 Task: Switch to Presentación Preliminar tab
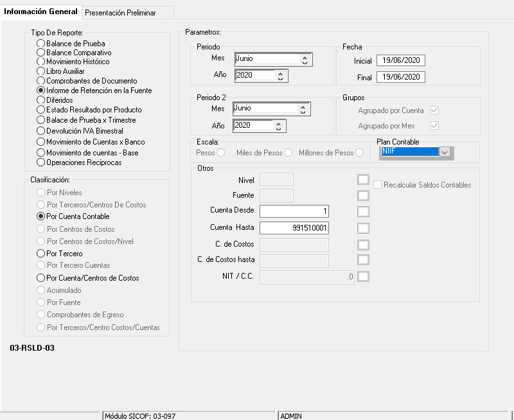120,13
